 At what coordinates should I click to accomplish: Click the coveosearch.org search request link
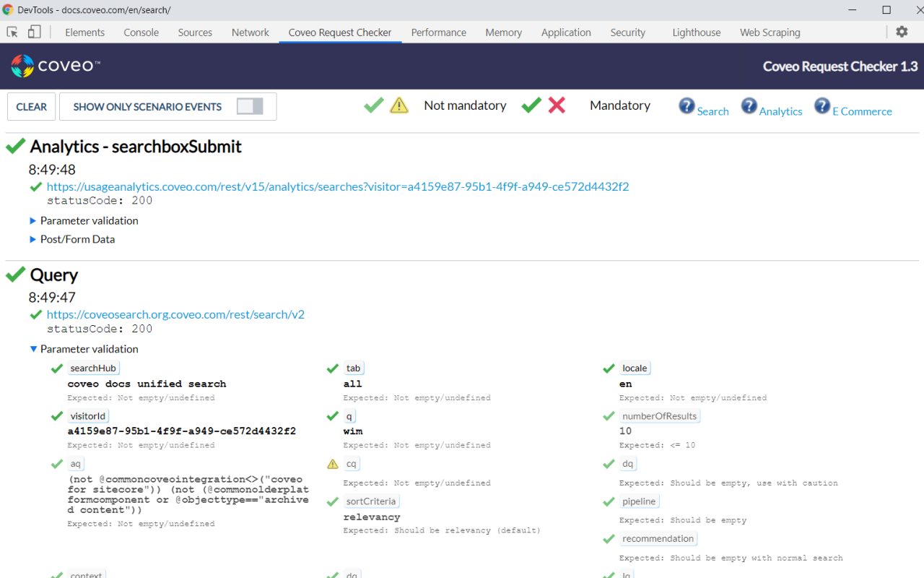click(x=175, y=314)
